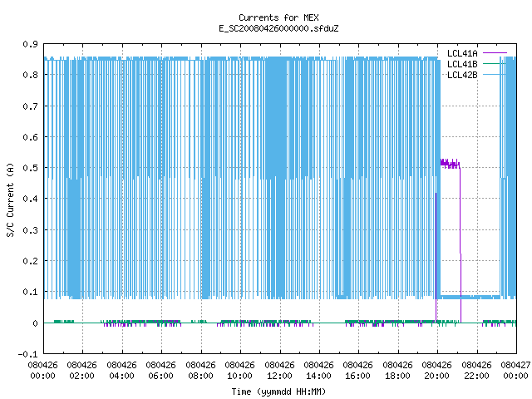532x399 pixels.
Task: Click the y-axis value 0.4
Action: [x=30, y=199]
